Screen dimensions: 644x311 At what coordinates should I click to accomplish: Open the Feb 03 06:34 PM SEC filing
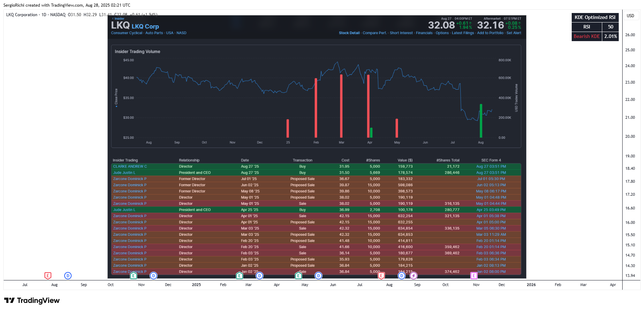pos(491,259)
